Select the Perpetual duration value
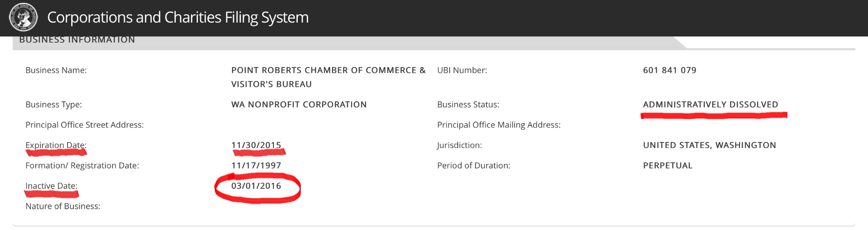The width and height of the screenshot is (868, 230). pyautogui.click(x=667, y=165)
